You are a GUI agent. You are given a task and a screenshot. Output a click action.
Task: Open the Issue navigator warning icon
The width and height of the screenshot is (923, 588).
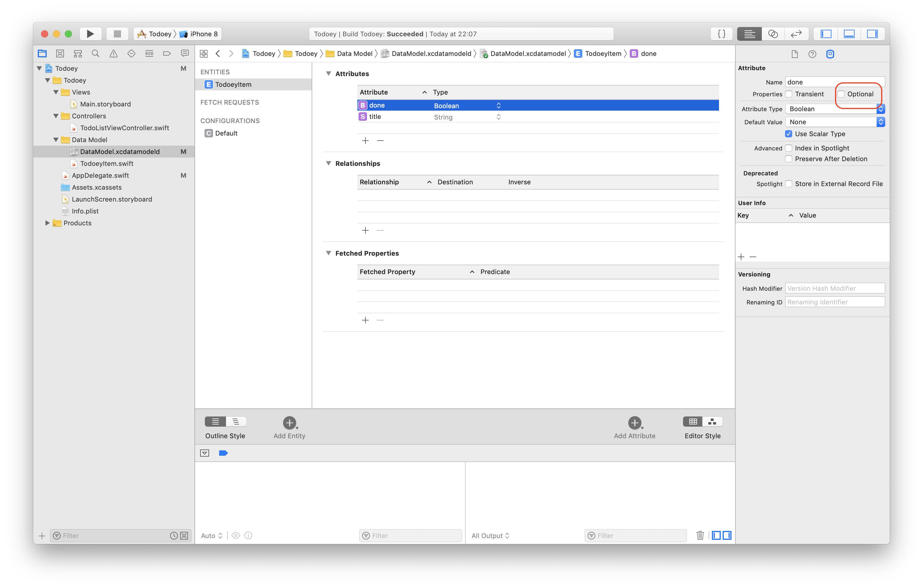coord(114,54)
